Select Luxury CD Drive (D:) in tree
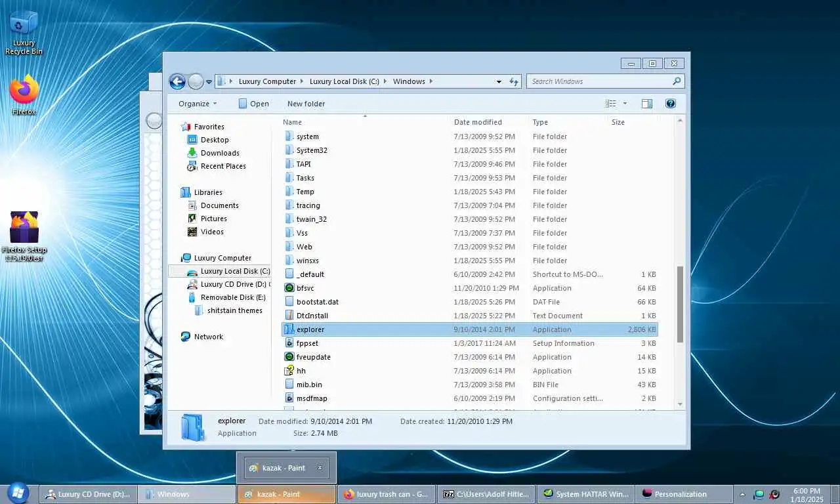840x504 pixels. 228,284
